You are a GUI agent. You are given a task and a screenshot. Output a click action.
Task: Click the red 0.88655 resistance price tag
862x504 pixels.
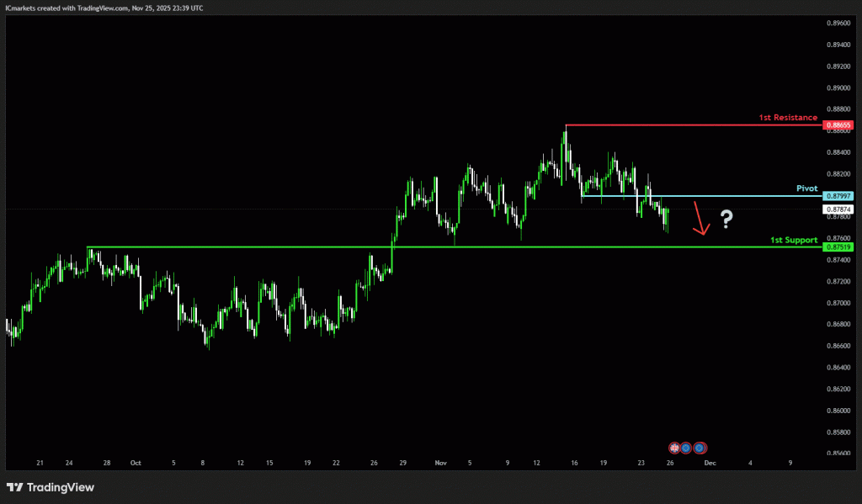point(838,125)
